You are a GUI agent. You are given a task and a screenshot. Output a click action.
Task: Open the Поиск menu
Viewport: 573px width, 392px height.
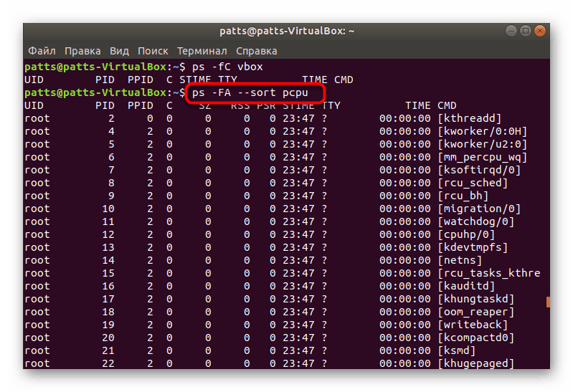pos(153,51)
